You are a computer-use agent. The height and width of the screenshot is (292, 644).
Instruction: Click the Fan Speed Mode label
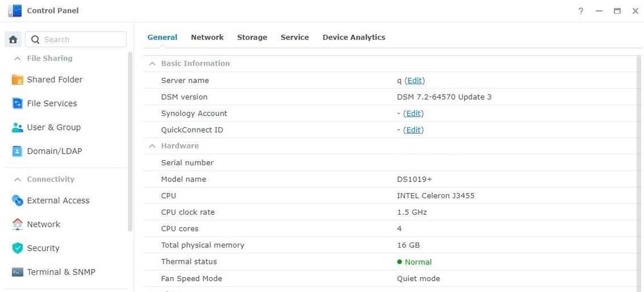click(x=191, y=278)
